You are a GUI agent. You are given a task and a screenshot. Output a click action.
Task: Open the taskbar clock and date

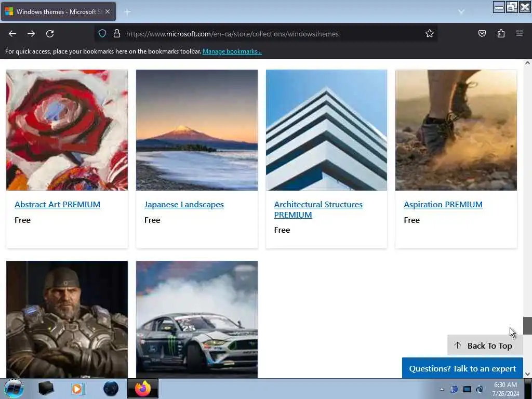click(x=506, y=389)
